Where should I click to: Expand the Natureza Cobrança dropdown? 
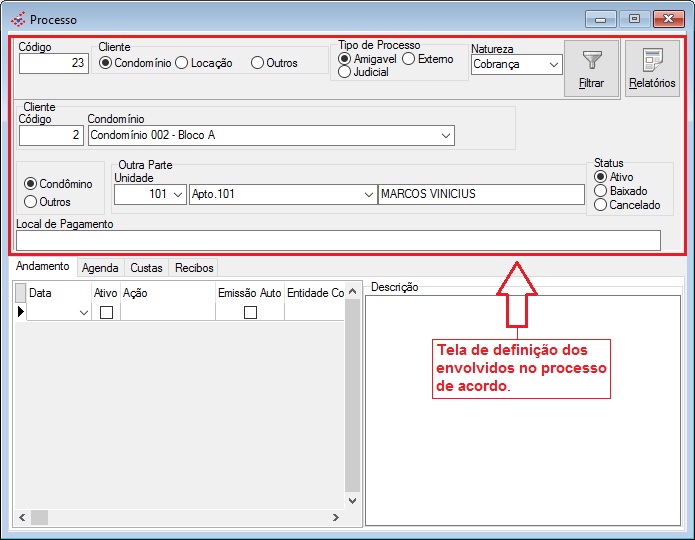coord(554,64)
